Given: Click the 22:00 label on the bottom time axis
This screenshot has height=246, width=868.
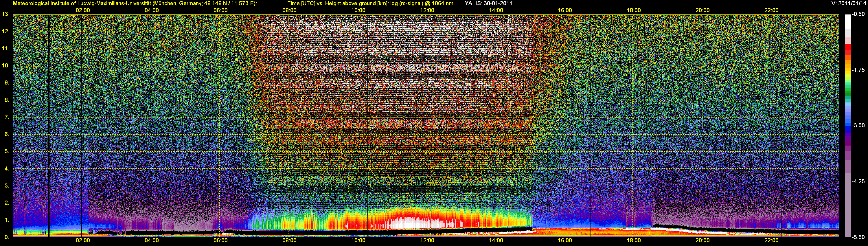Looking at the screenshot, I should point(771,240).
